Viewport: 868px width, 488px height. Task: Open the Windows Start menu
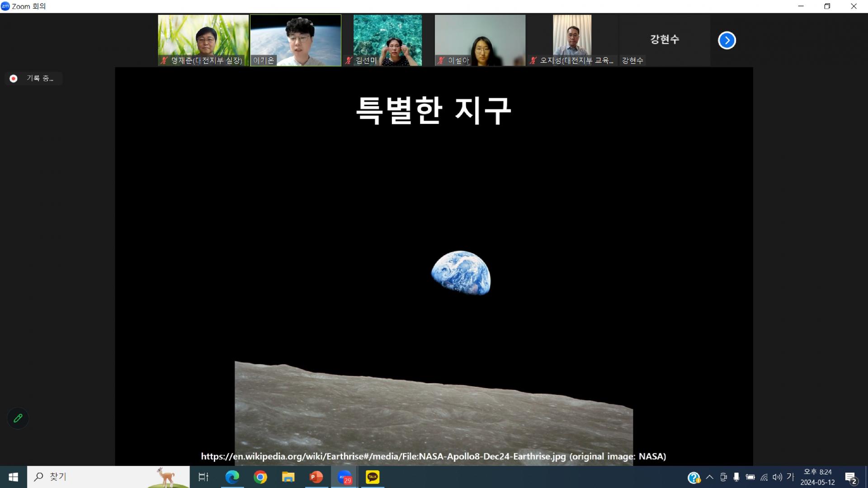coord(13,477)
